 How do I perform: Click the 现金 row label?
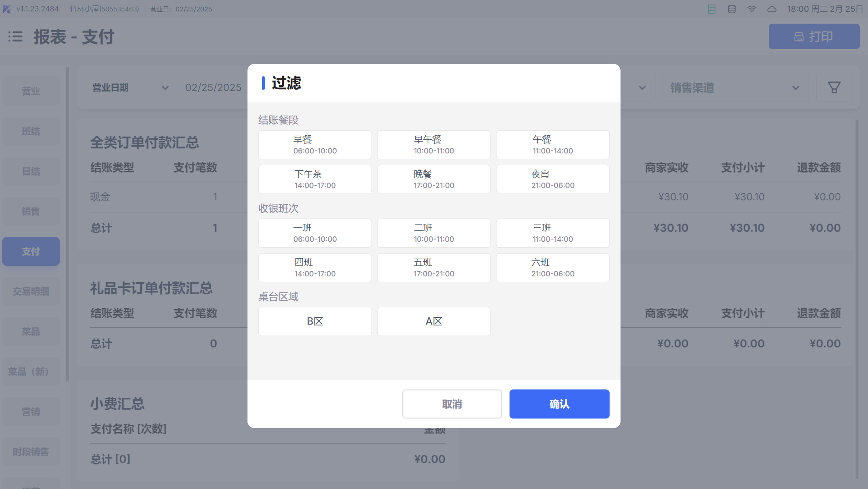(100, 197)
